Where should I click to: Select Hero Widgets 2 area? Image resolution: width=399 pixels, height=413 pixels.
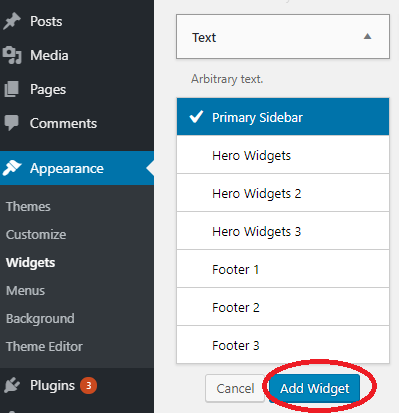click(283, 193)
